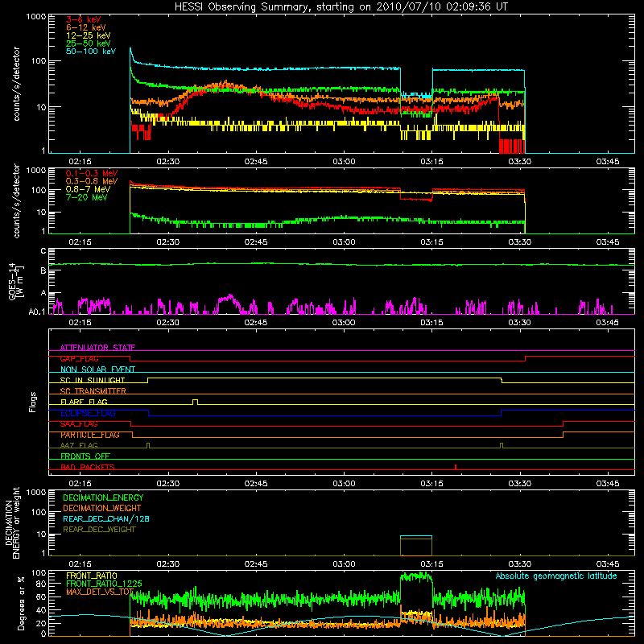Click the 0.1-0.3 MeV legend label
644x644 pixels.
pos(92,173)
